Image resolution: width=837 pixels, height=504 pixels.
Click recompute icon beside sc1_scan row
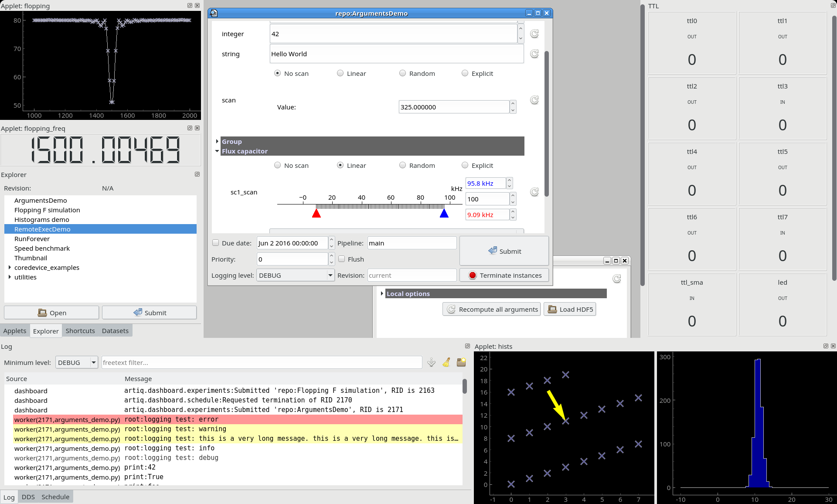[x=534, y=192]
